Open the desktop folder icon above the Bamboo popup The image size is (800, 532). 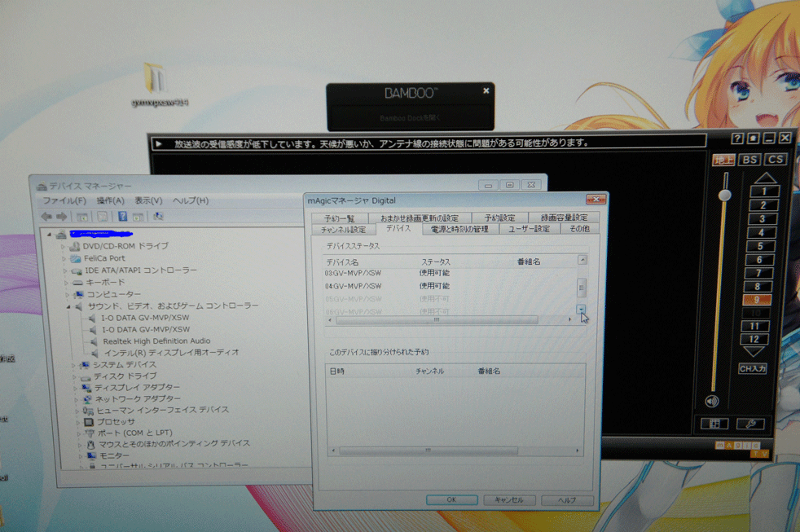click(x=155, y=78)
